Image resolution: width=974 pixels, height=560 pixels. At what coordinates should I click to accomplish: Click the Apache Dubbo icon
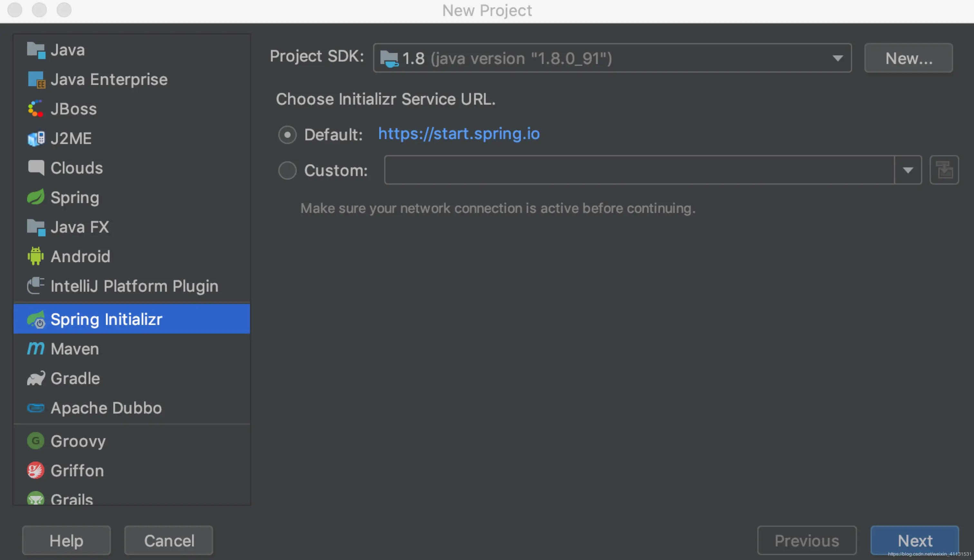[35, 408]
